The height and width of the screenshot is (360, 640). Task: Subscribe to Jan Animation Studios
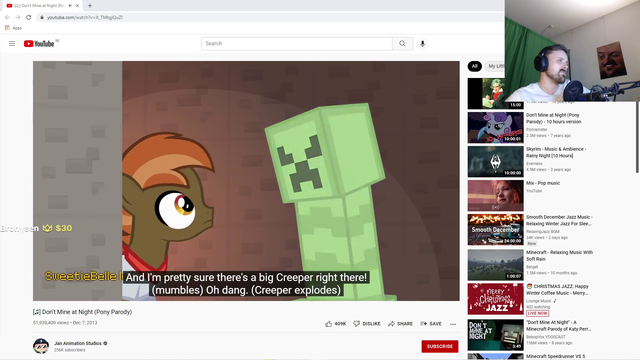(440, 346)
